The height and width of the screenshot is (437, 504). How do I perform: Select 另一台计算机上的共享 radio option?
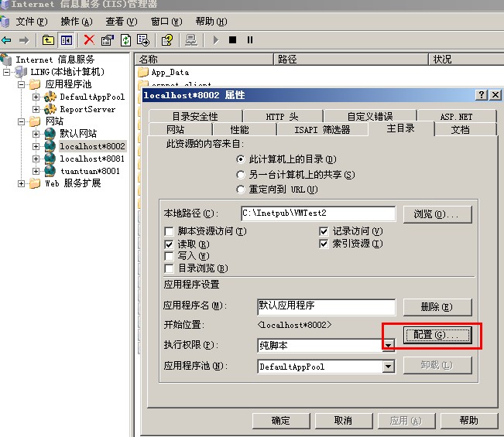click(x=241, y=175)
